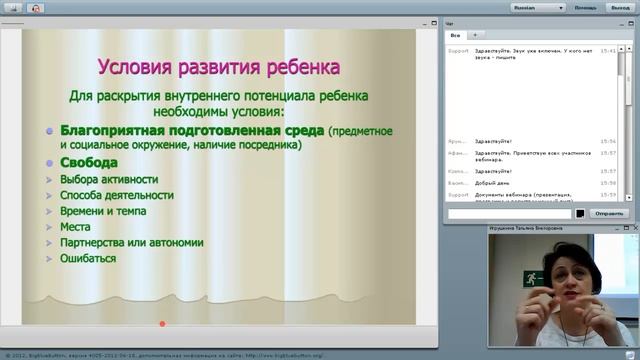Click slide line Ошибаться

pos(88,258)
